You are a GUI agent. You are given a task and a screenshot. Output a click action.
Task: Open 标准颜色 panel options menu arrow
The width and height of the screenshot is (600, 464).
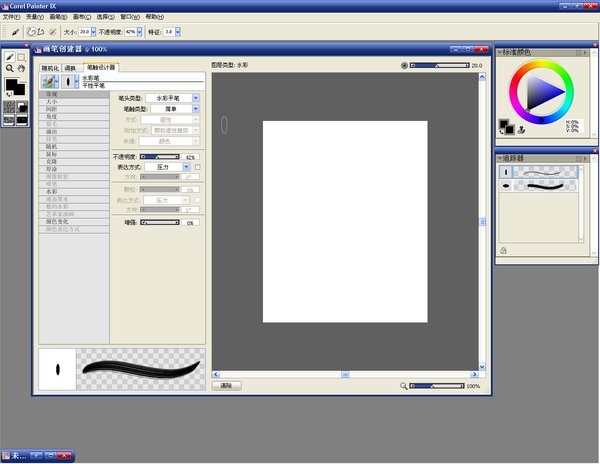585,52
